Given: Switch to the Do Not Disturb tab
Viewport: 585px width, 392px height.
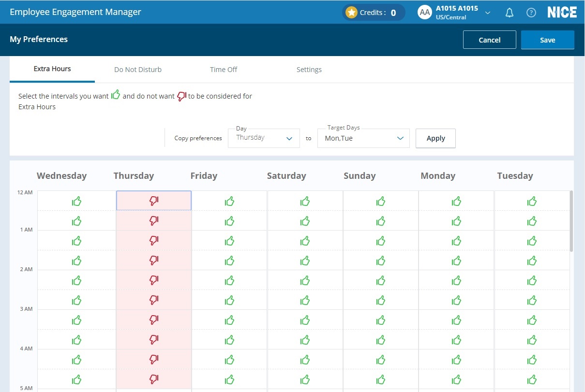Looking at the screenshot, I should (138, 70).
